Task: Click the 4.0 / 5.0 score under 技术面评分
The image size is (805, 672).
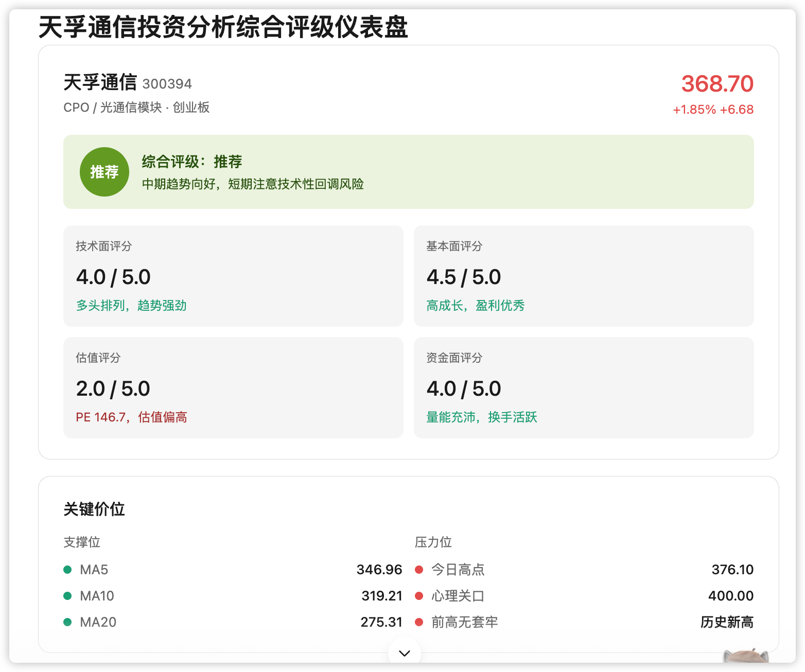Action: click(x=113, y=277)
